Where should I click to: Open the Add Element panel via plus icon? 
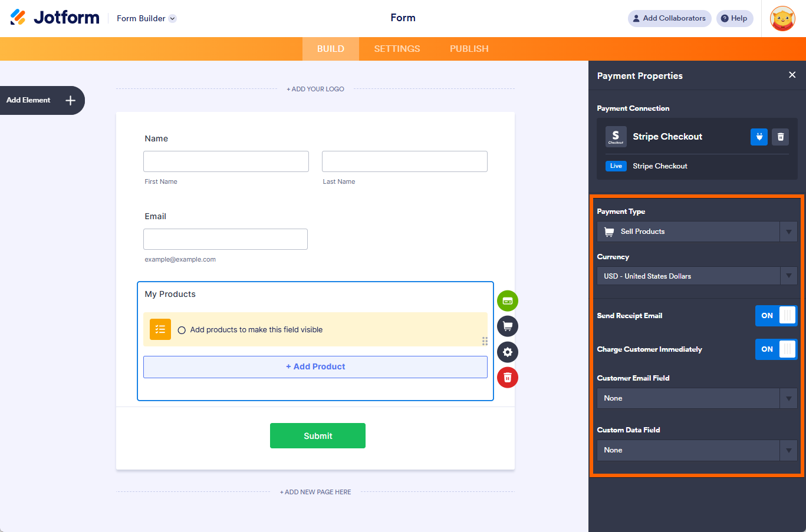pyautogui.click(x=70, y=100)
